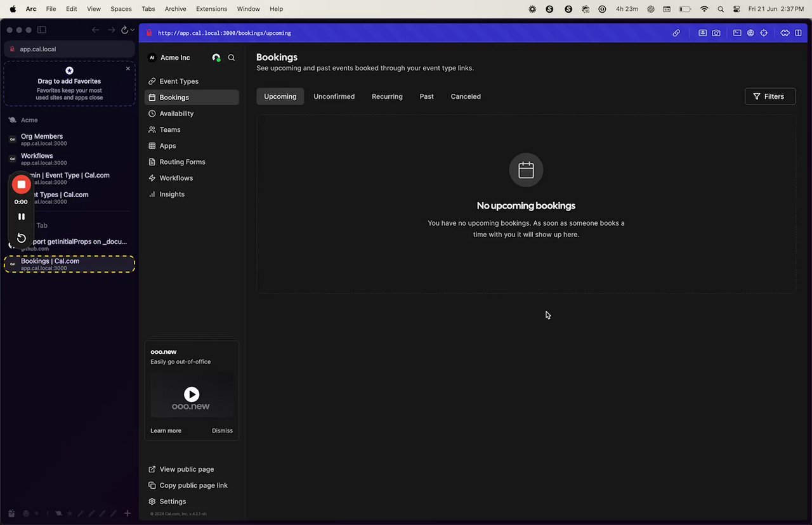This screenshot has height=525, width=812.
Task: Open the Workflows pinned tab in Arc
Action: [69, 159]
